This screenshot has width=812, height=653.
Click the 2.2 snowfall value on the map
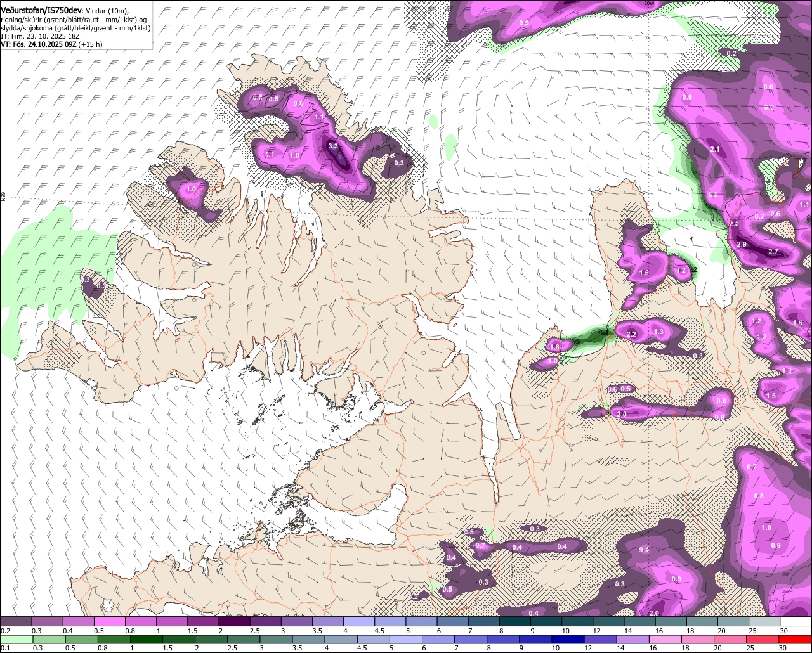click(631, 334)
